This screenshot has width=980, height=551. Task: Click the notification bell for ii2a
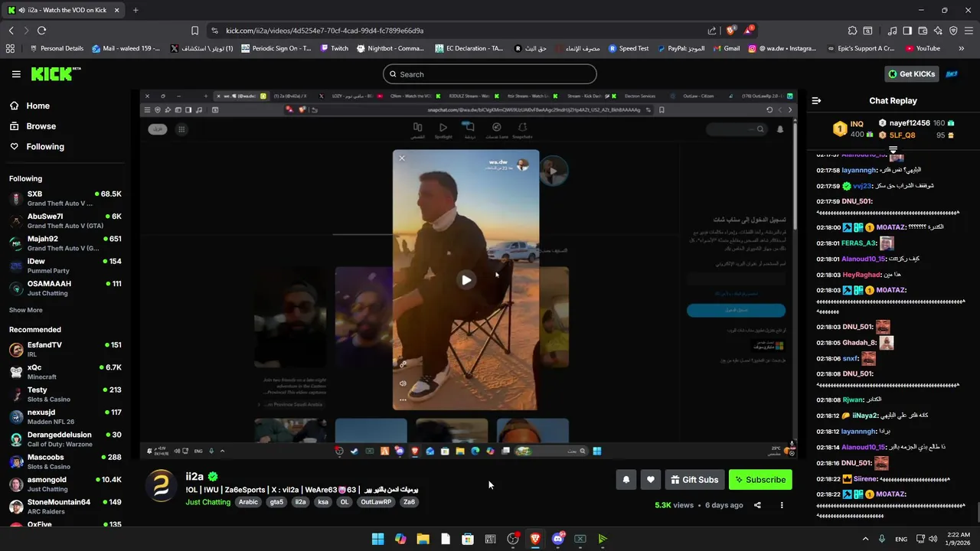click(626, 480)
